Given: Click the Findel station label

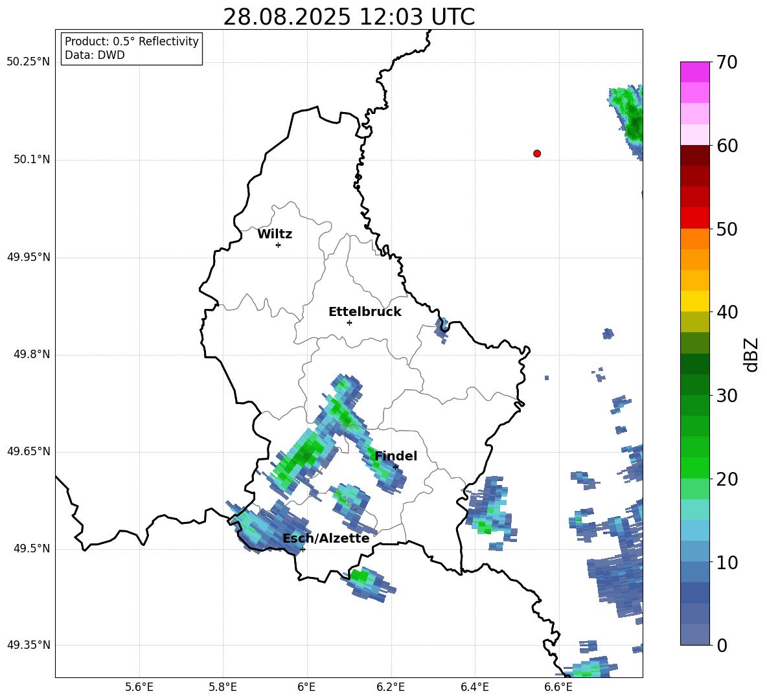Looking at the screenshot, I should click(x=396, y=456).
